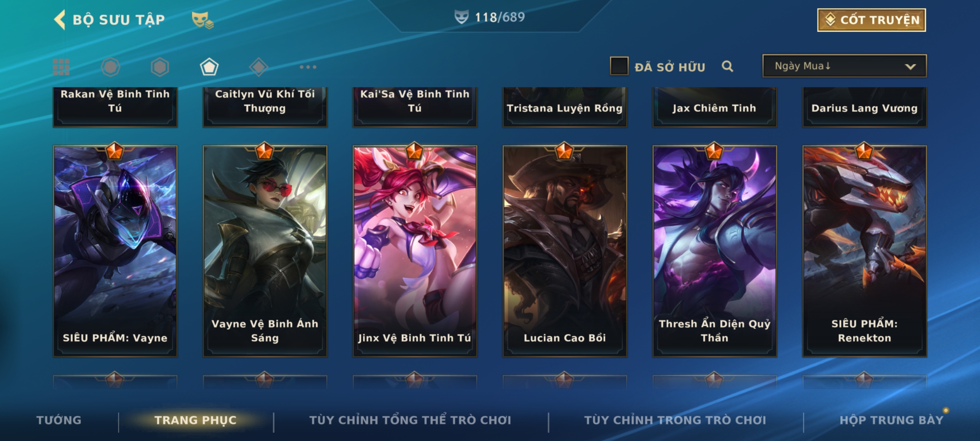
Task: Select the grid all-skins filter icon
Action: (x=61, y=67)
